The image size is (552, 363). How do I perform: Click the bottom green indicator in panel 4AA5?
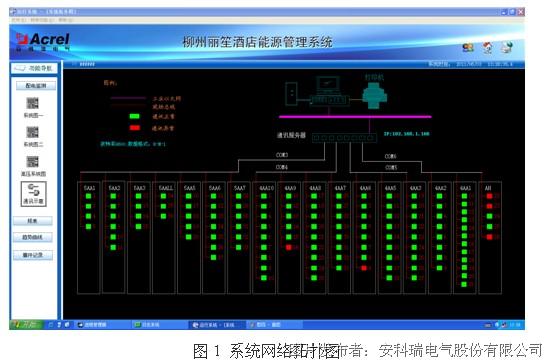point(389,278)
